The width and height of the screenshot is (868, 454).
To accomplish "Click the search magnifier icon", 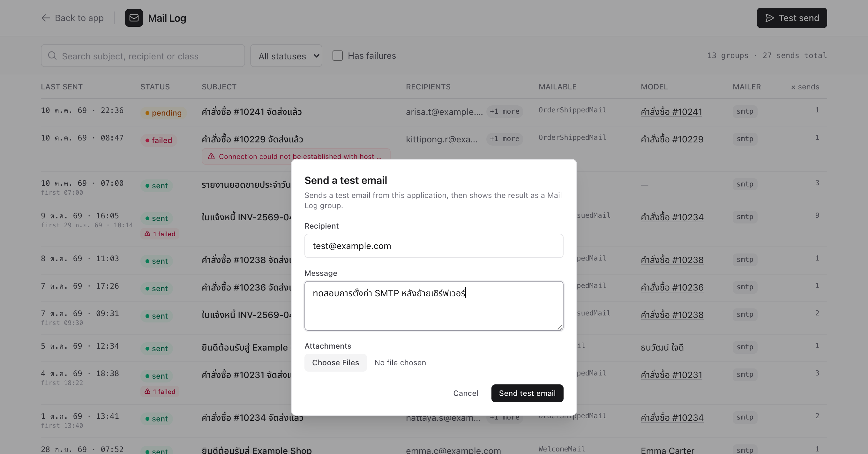I will [52, 56].
